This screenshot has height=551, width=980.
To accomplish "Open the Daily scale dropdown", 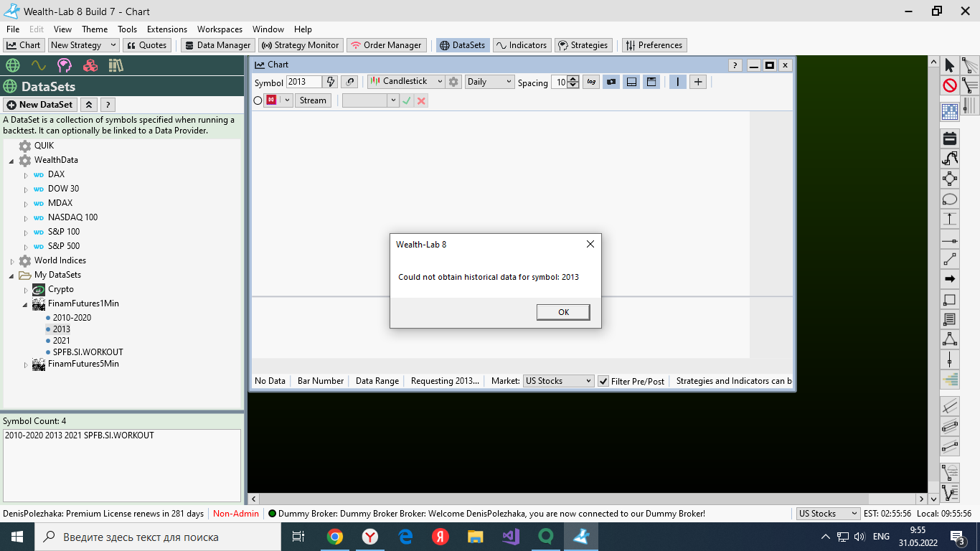I will coord(490,82).
